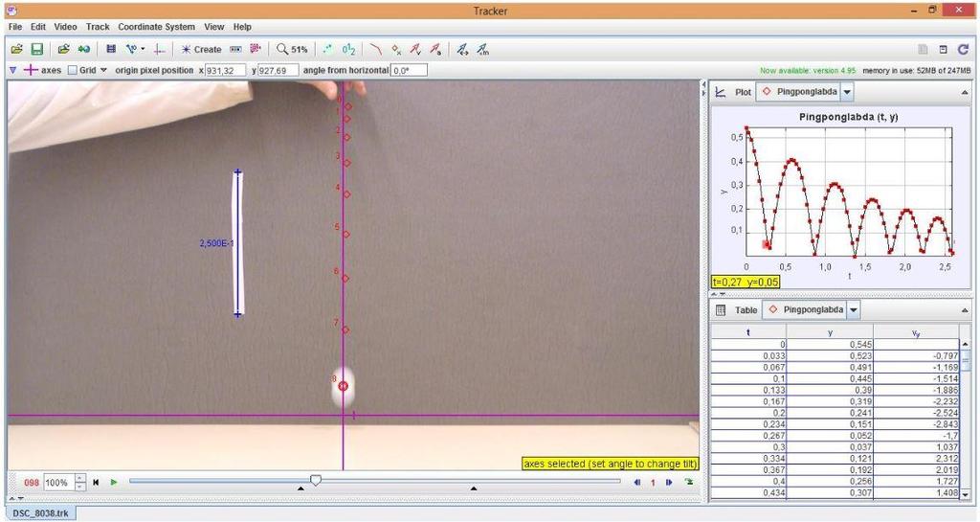Open the Edit menu

[38, 27]
